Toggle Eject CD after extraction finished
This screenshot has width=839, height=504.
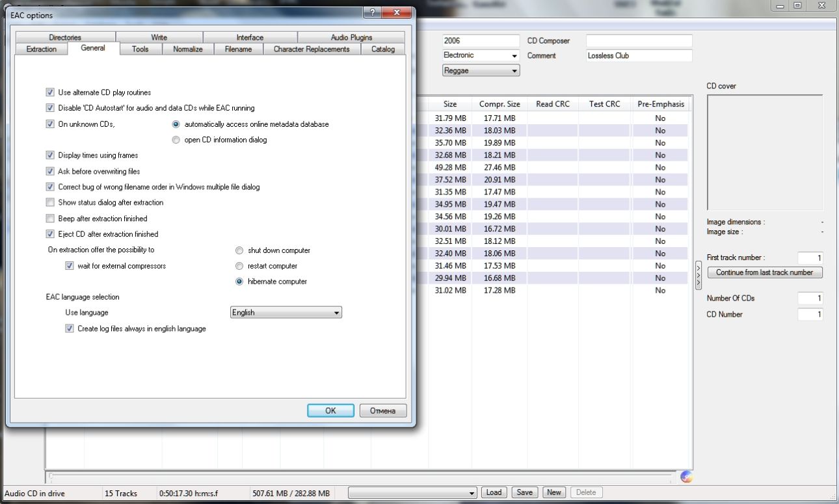point(50,234)
